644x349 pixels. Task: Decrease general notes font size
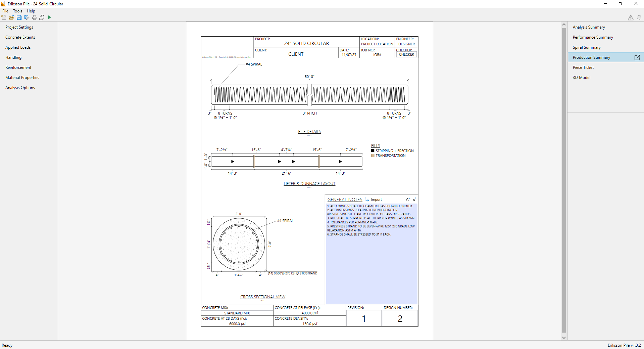pyautogui.click(x=414, y=200)
